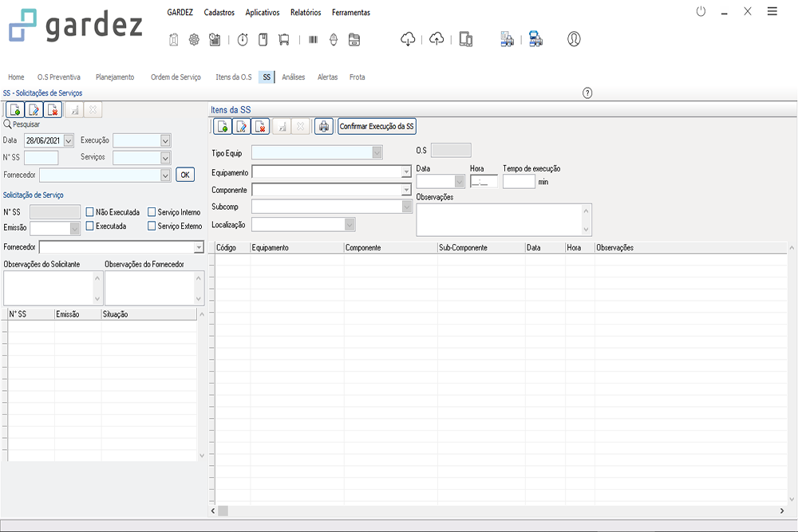This screenshot has width=798, height=532.
Task: Click the Observações do Solicitante text area
Action: pos(53,288)
